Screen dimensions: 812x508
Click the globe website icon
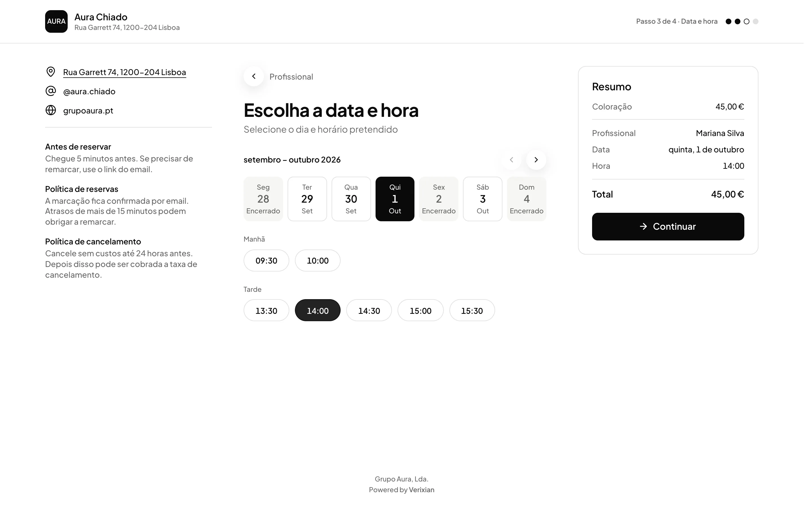pos(51,110)
